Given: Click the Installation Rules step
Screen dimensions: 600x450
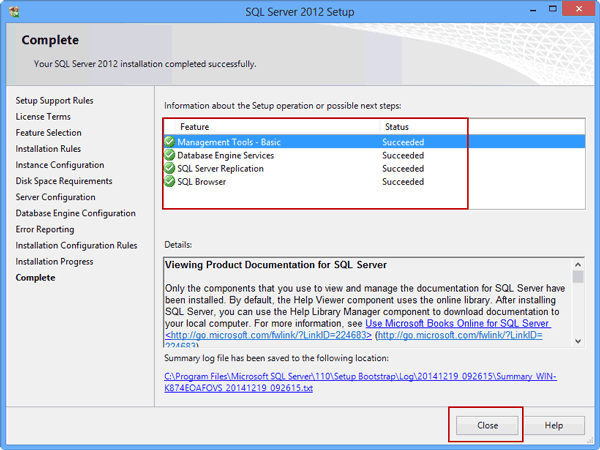Looking at the screenshot, I should 48,148.
